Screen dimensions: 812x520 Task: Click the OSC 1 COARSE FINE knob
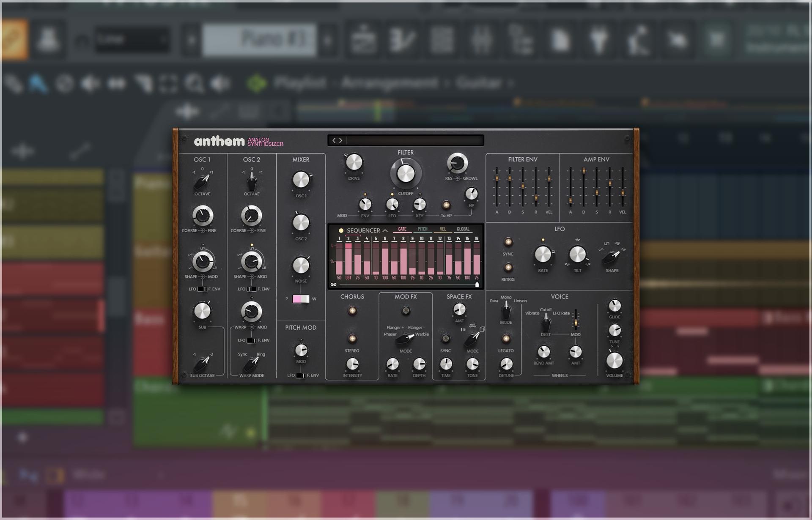coord(203,216)
